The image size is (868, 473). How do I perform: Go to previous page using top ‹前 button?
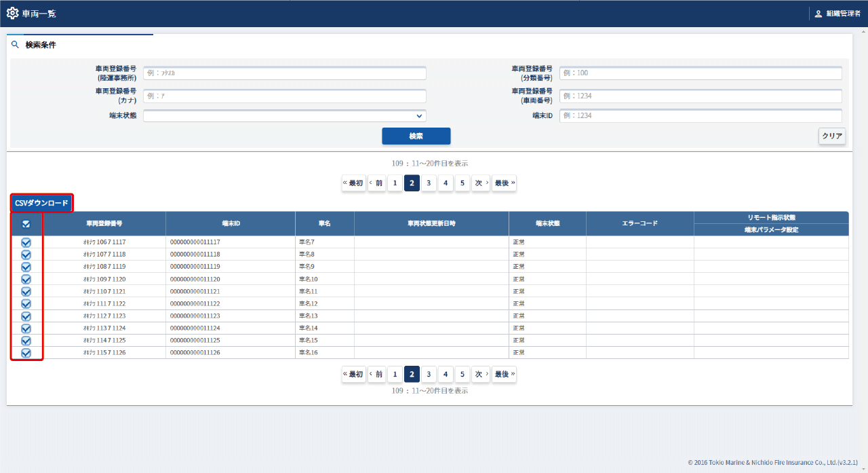(376, 183)
